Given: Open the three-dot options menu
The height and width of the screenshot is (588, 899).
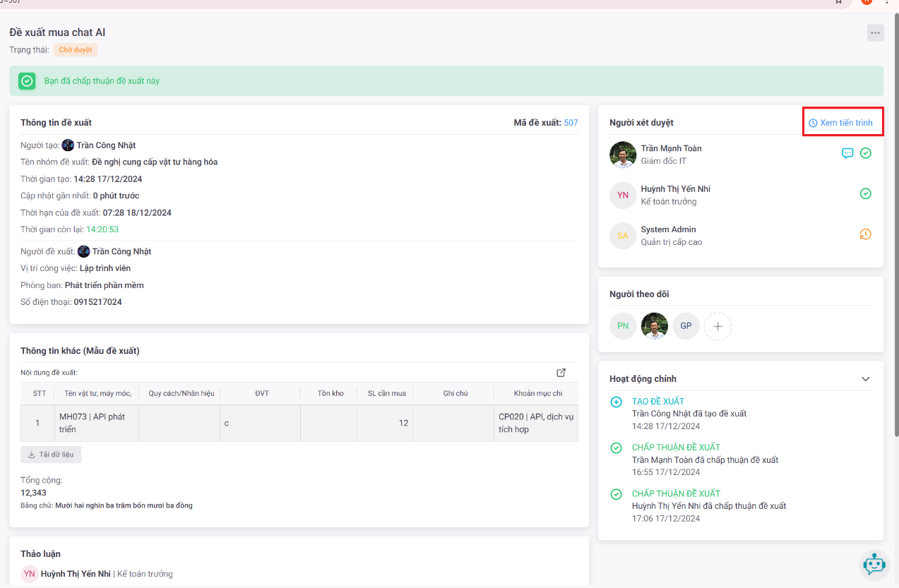Looking at the screenshot, I should click(875, 32).
